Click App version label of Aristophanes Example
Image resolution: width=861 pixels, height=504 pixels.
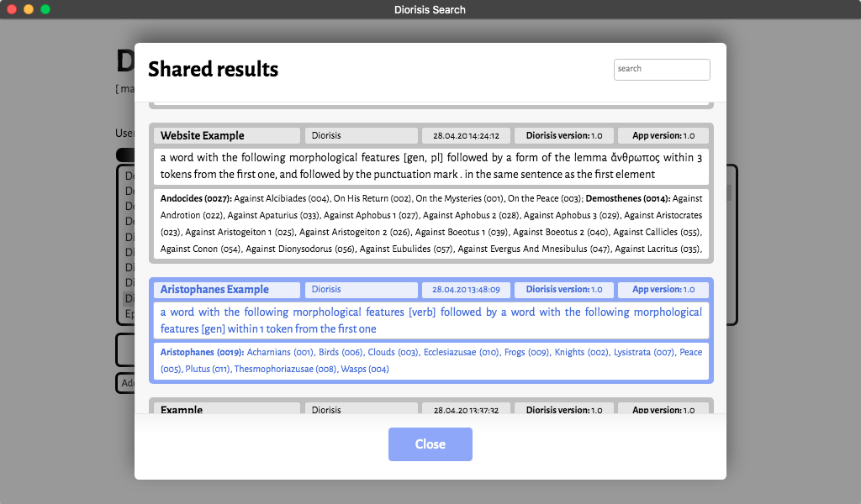[663, 290]
